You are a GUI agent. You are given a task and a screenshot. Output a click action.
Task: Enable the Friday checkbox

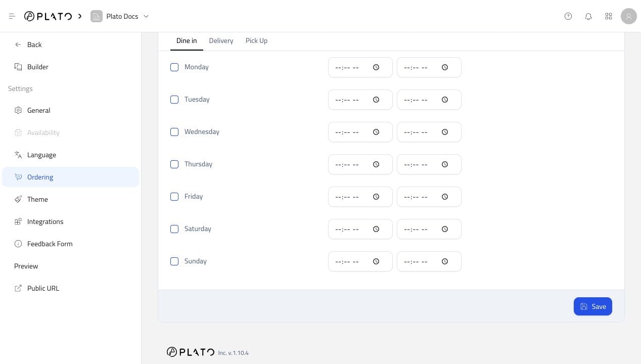tap(174, 197)
